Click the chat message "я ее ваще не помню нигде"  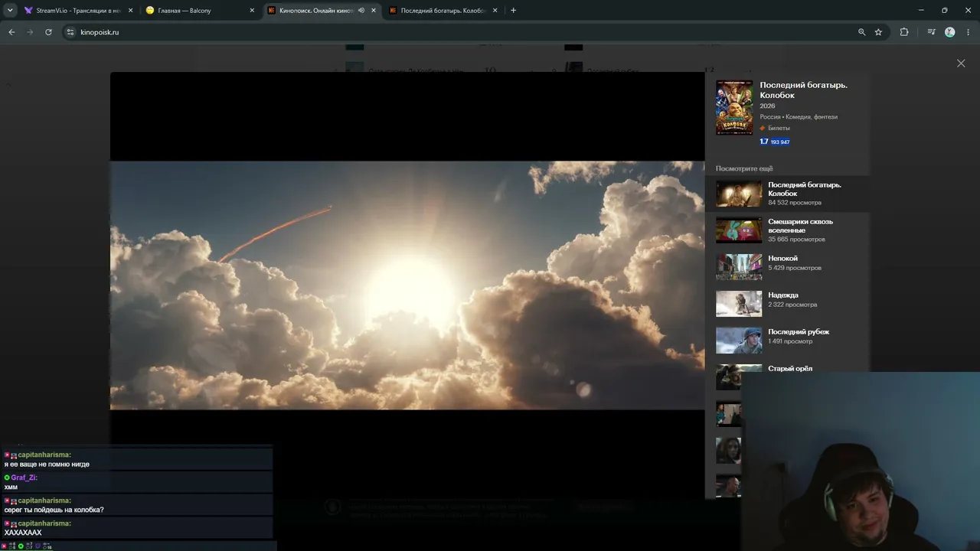[47, 465]
